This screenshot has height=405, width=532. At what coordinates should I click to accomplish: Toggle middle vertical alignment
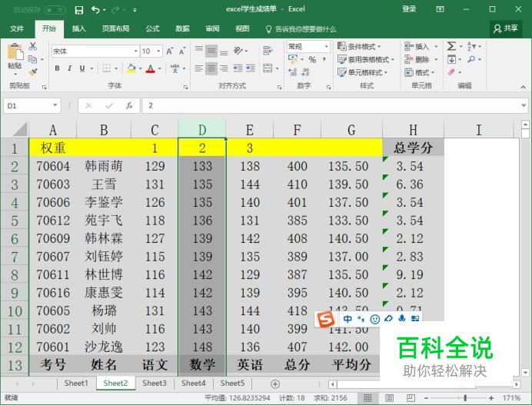(x=211, y=51)
